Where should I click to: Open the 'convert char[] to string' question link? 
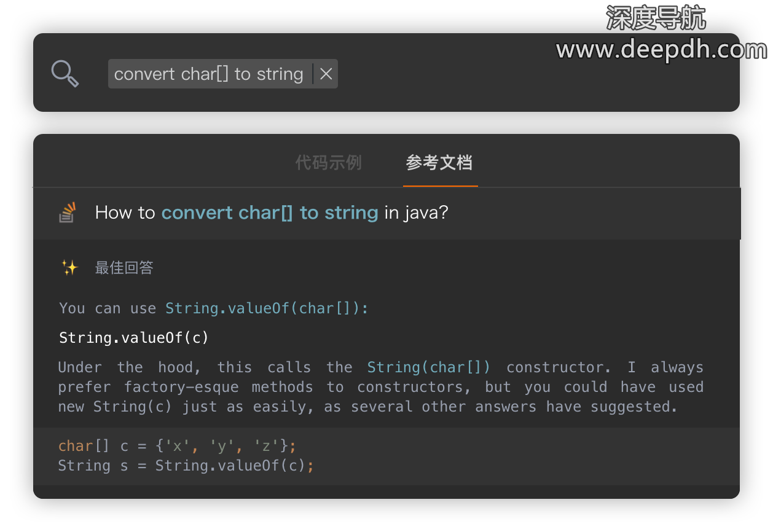(270, 213)
